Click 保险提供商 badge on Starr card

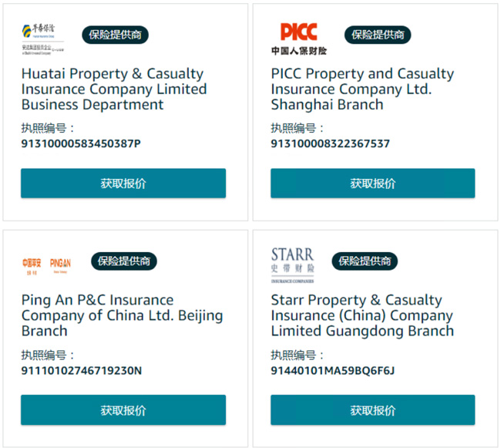point(365,261)
